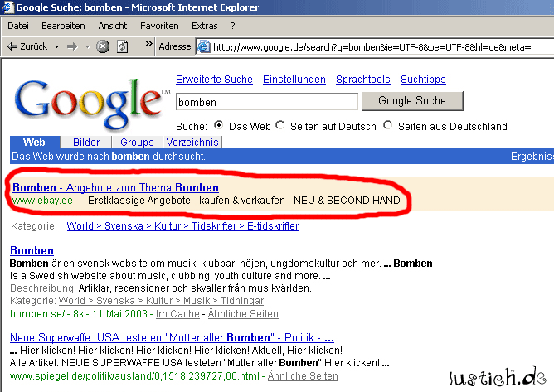
Task: Open the Favoriten menu
Action: [159, 26]
